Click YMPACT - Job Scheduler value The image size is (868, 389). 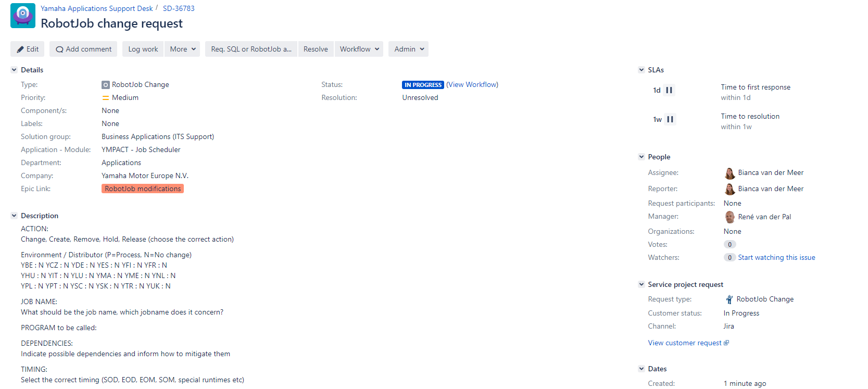click(x=141, y=149)
